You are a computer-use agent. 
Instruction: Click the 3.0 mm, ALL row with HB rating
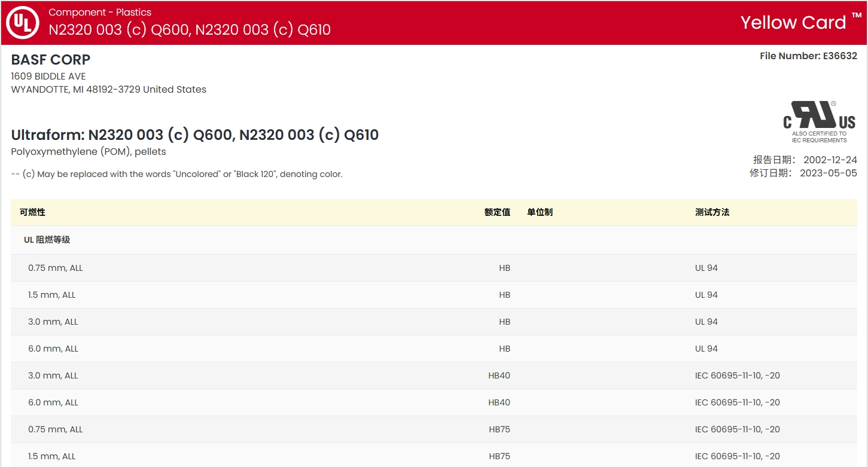click(x=434, y=322)
